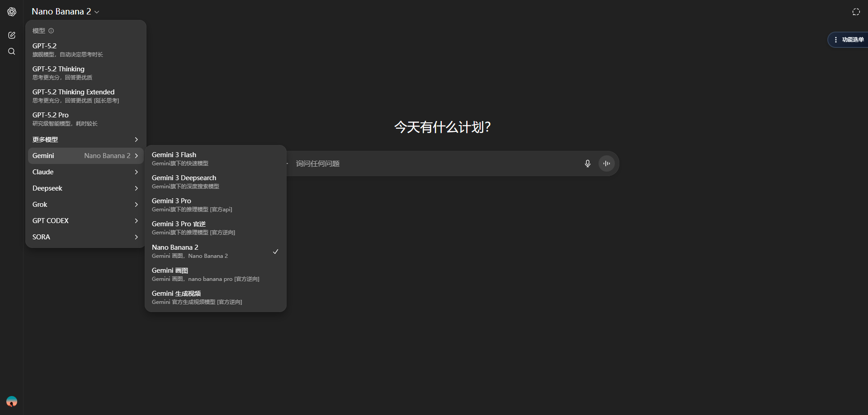Expand the Claude model submenu
This screenshot has height=415, width=868.
85,172
